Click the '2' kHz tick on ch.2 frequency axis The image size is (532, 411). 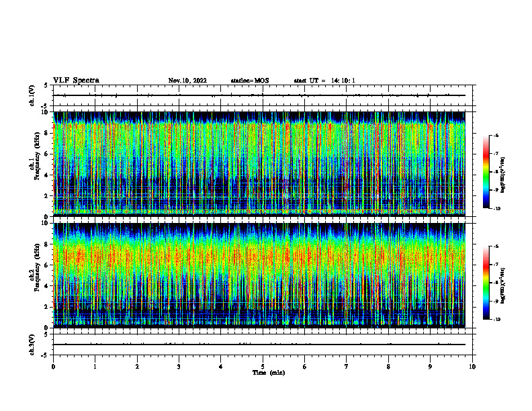coord(47,307)
